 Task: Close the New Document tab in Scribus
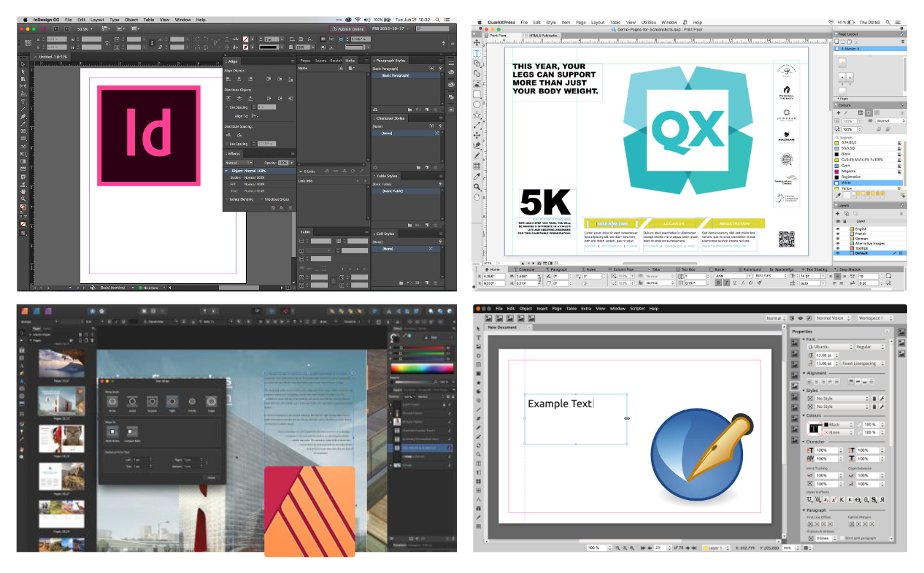pos(529,327)
